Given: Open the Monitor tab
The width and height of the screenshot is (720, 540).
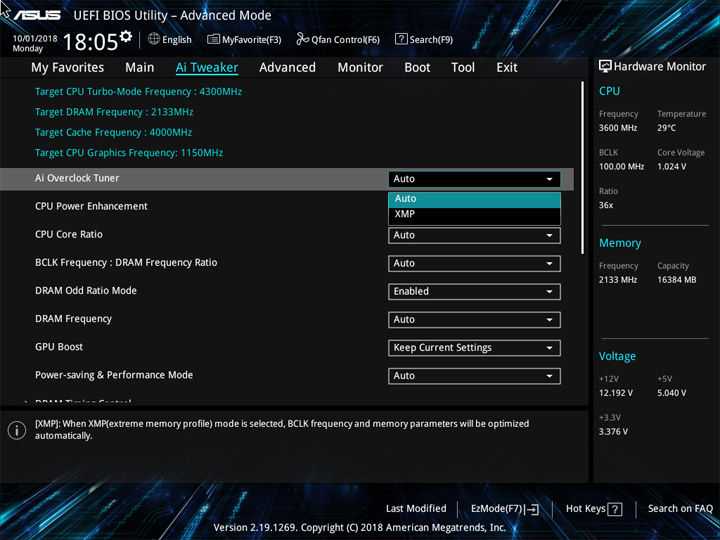Looking at the screenshot, I should [360, 68].
